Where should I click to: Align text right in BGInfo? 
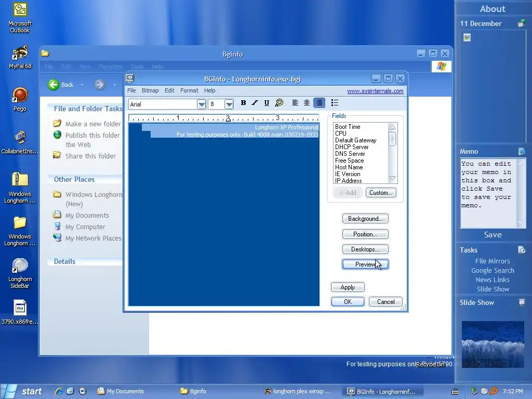pos(319,103)
